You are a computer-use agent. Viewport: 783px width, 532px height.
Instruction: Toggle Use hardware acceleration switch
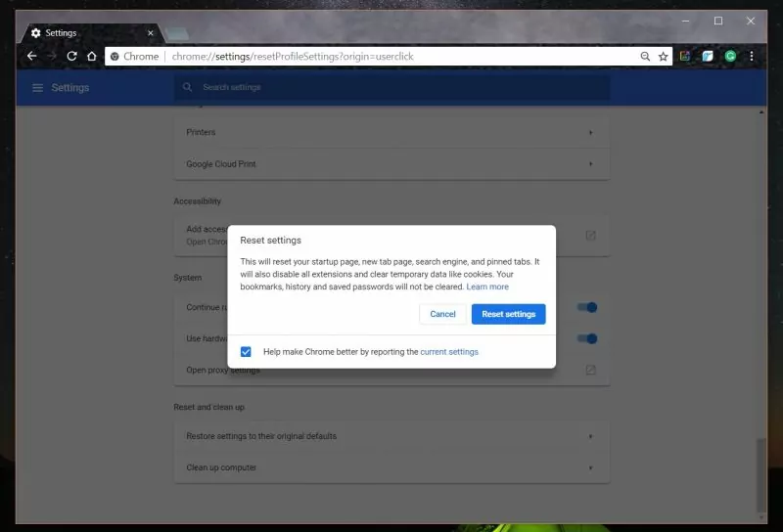pos(587,339)
